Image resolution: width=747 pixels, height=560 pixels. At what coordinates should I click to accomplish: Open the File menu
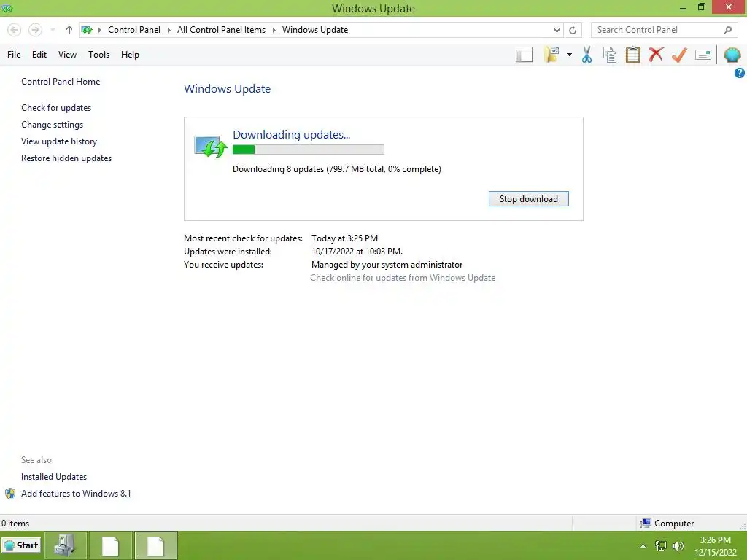(x=14, y=55)
